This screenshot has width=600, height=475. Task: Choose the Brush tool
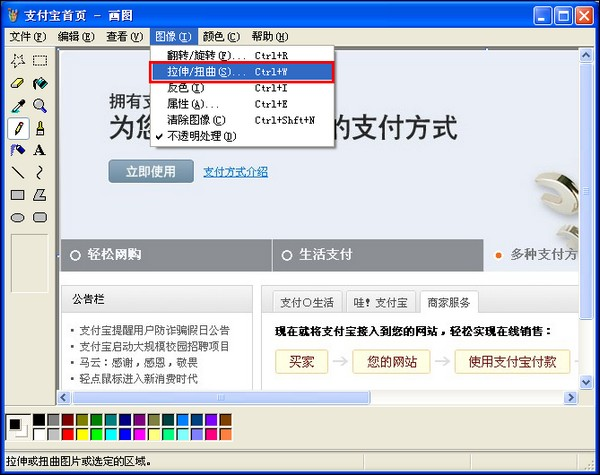pyautogui.click(x=40, y=128)
